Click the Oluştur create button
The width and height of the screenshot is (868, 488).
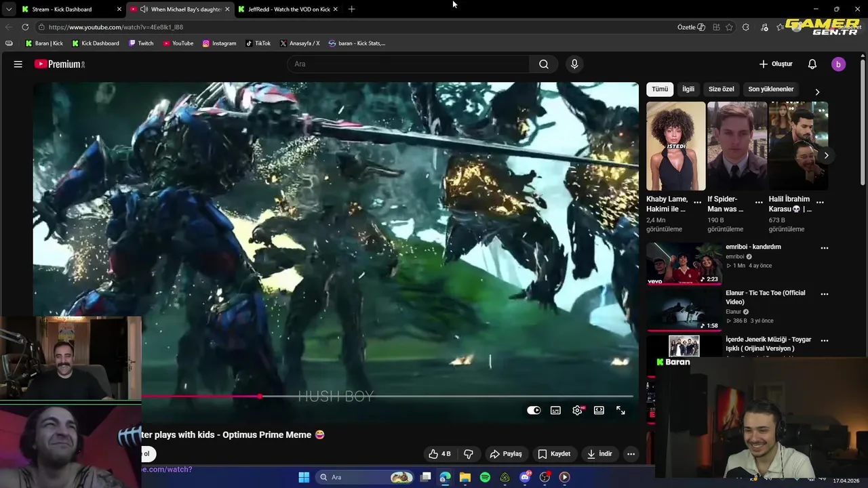[776, 64]
